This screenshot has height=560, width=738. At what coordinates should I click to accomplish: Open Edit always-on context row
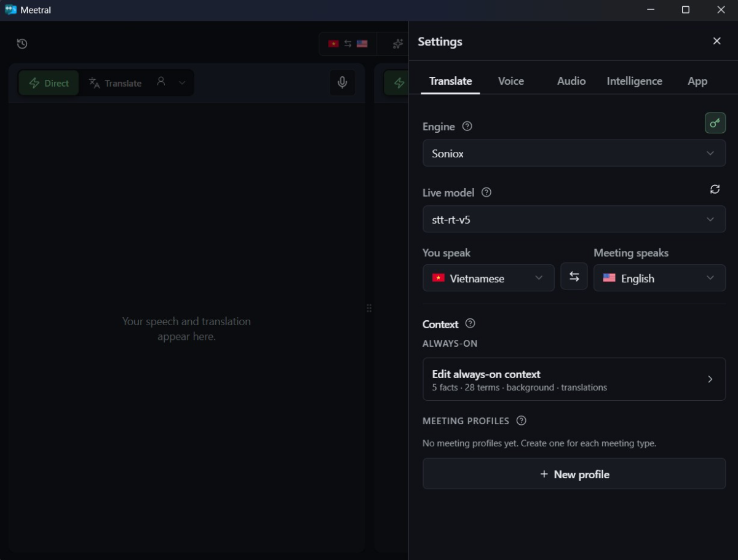[x=574, y=379]
